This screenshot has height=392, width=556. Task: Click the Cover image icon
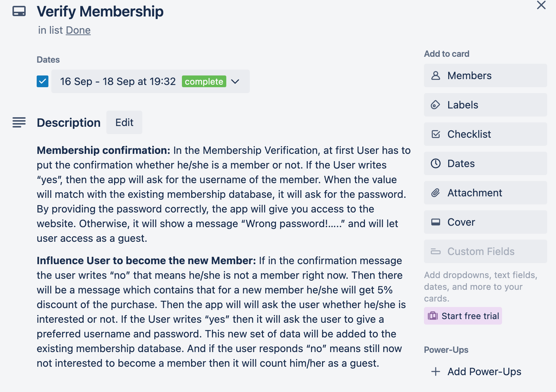click(435, 222)
